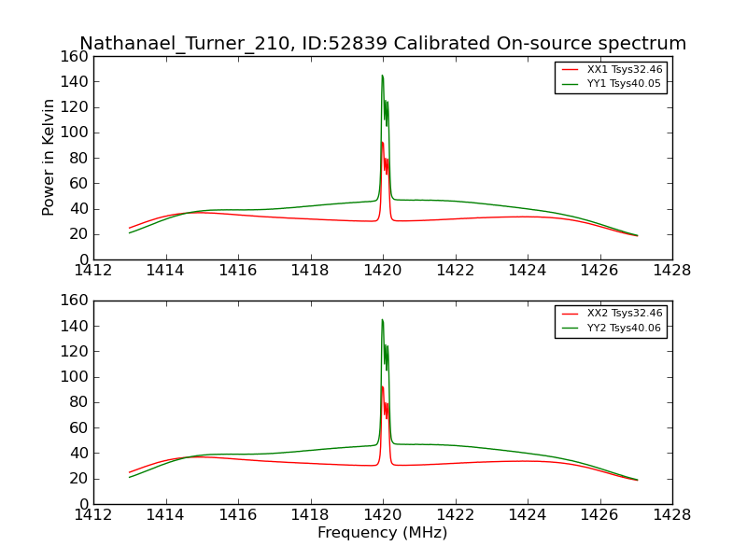Click the green YY2 peak in bottom plot
This screenshot has height=560, width=747.
coord(382,320)
